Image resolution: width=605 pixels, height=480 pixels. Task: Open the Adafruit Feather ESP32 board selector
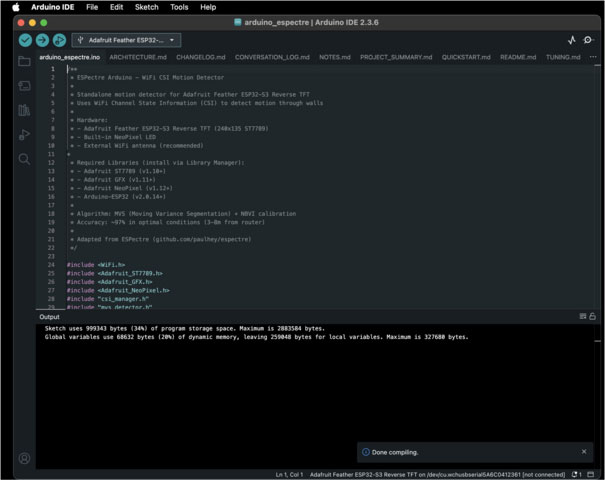[x=126, y=40]
